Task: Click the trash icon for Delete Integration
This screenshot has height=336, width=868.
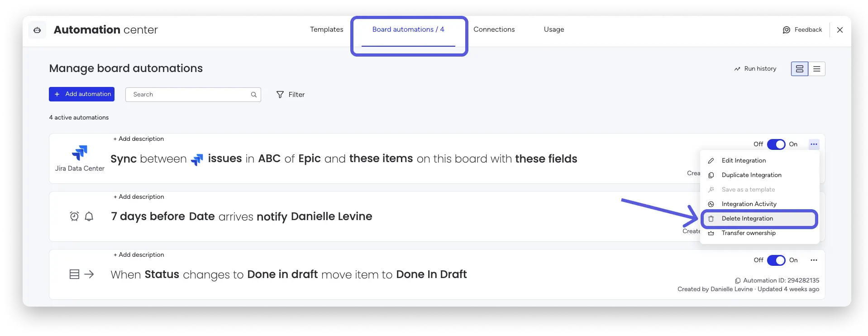Action: [711, 219]
